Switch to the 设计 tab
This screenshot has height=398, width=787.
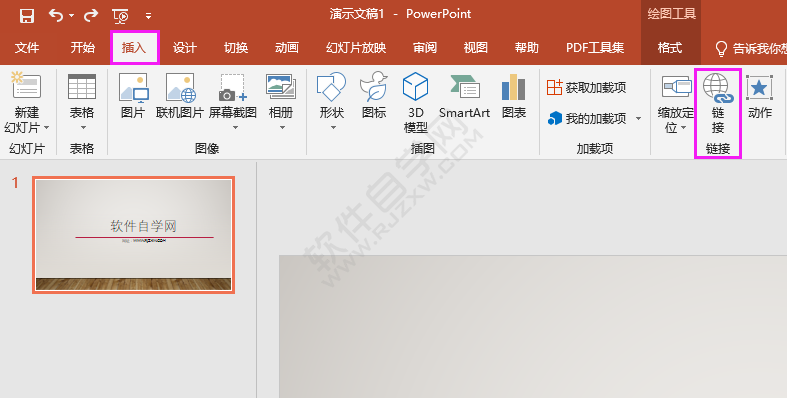(x=185, y=48)
